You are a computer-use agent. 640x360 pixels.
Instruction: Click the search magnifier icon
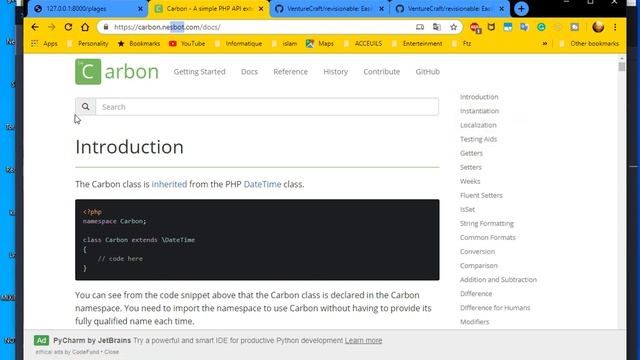click(85, 107)
